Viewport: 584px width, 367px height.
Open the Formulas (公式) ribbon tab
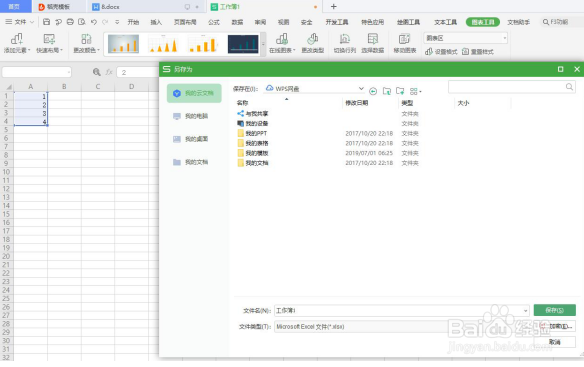214,22
